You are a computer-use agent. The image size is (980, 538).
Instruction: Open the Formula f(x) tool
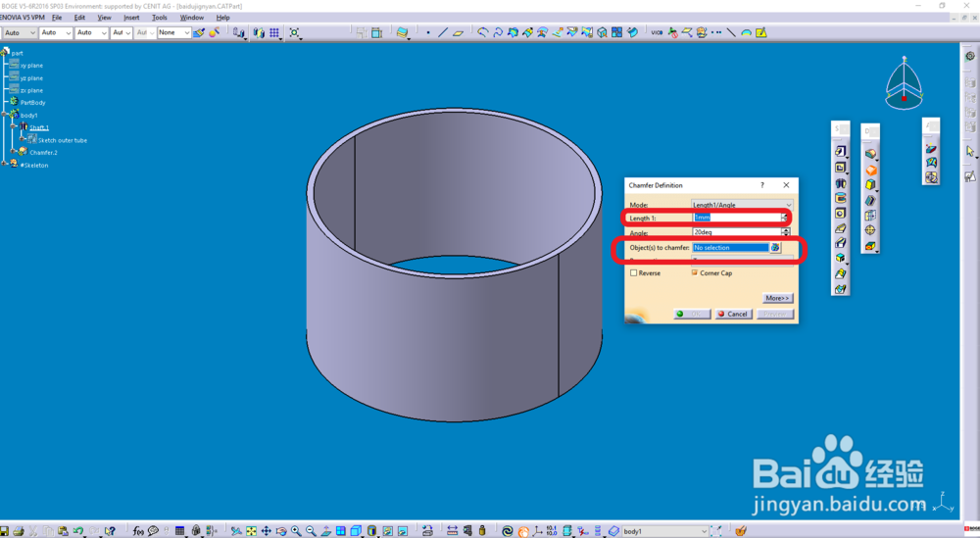pyautogui.click(x=138, y=531)
